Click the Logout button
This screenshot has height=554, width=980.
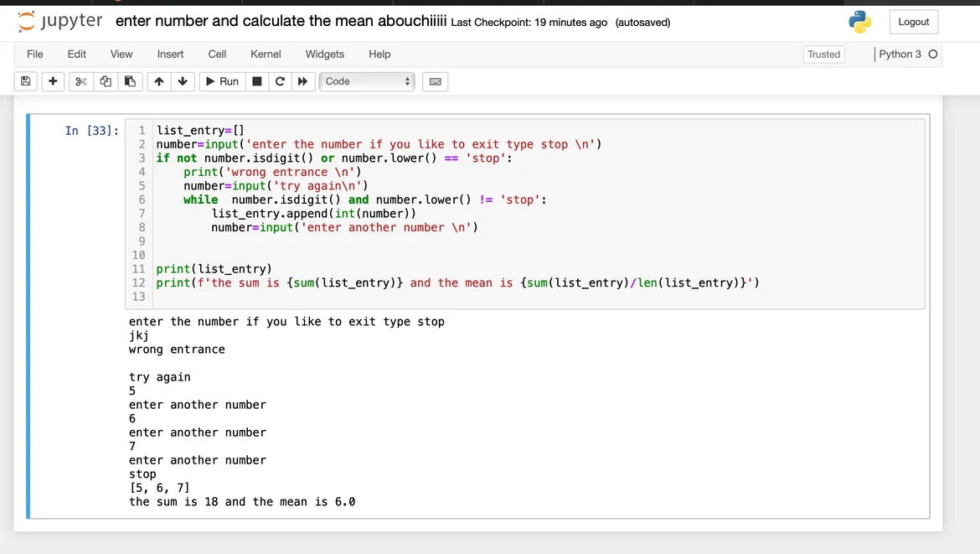pyautogui.click(x=913, y=22)
